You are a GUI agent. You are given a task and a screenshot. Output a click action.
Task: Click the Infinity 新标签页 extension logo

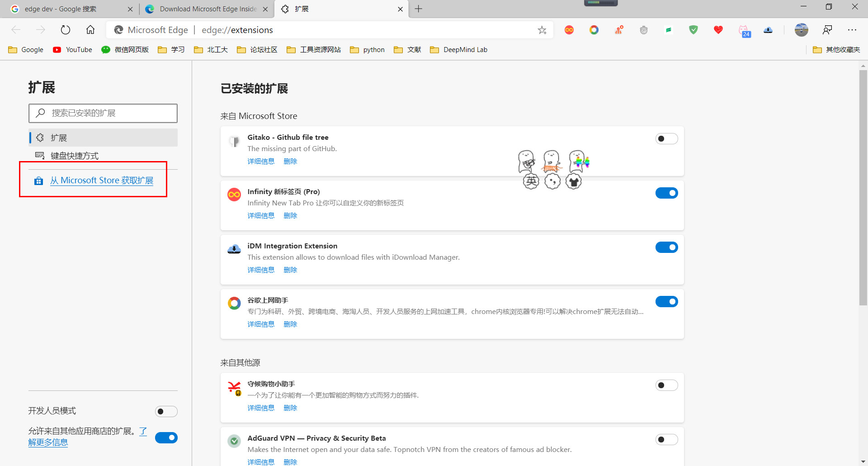(x=234, y=195)
